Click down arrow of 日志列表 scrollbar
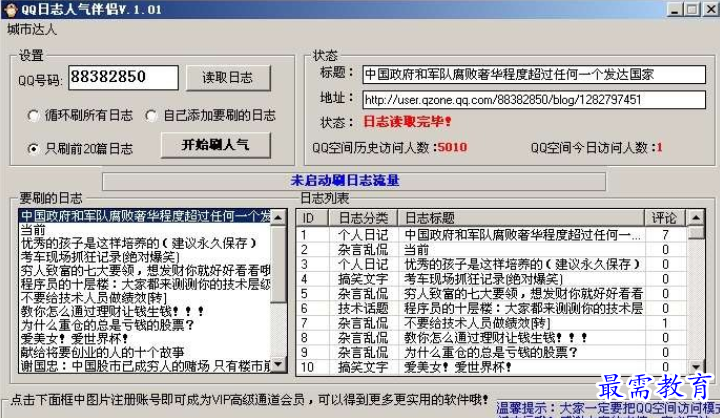Screen dimensions: 720x418 (x=697, y=367)
